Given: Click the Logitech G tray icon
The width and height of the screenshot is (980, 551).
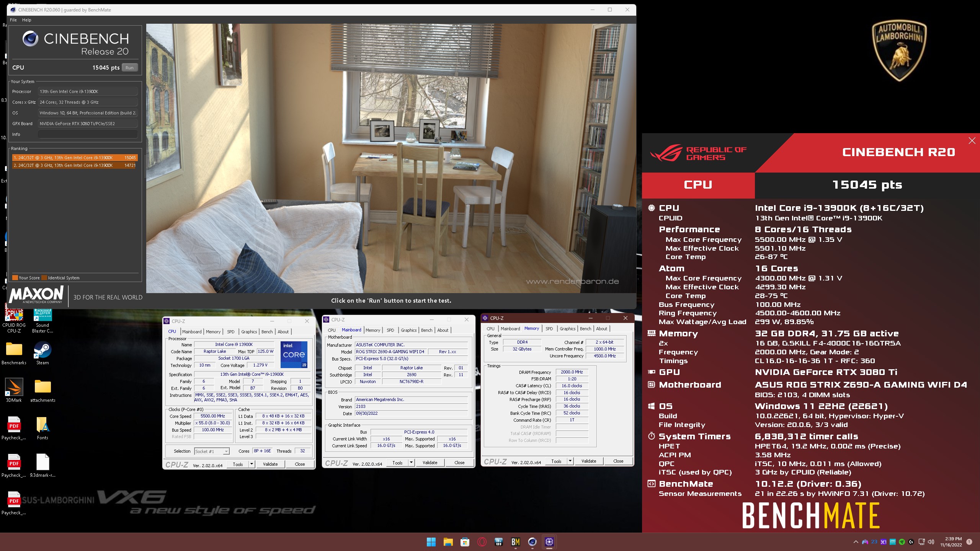Looking at the screenshot, I should click(x=911, y=542).
